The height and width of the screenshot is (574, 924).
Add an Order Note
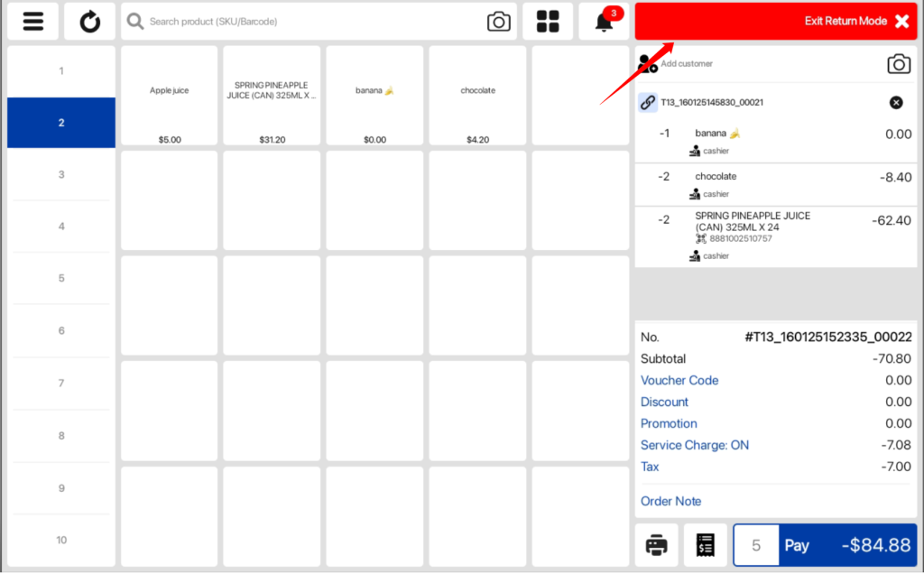(x=670, y=501)
